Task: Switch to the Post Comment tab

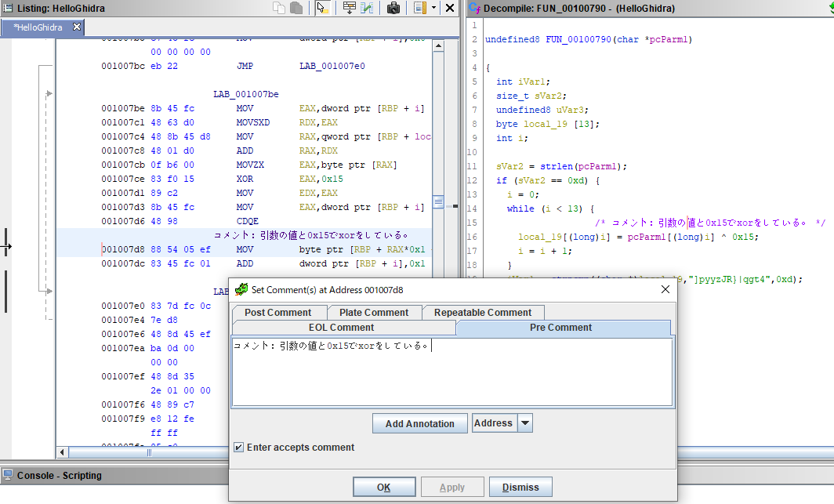Action: (277, 312)
